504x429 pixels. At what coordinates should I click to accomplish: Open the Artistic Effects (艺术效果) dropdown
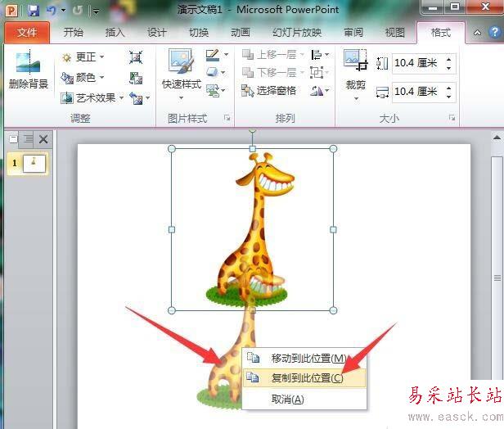coord(92,97)
